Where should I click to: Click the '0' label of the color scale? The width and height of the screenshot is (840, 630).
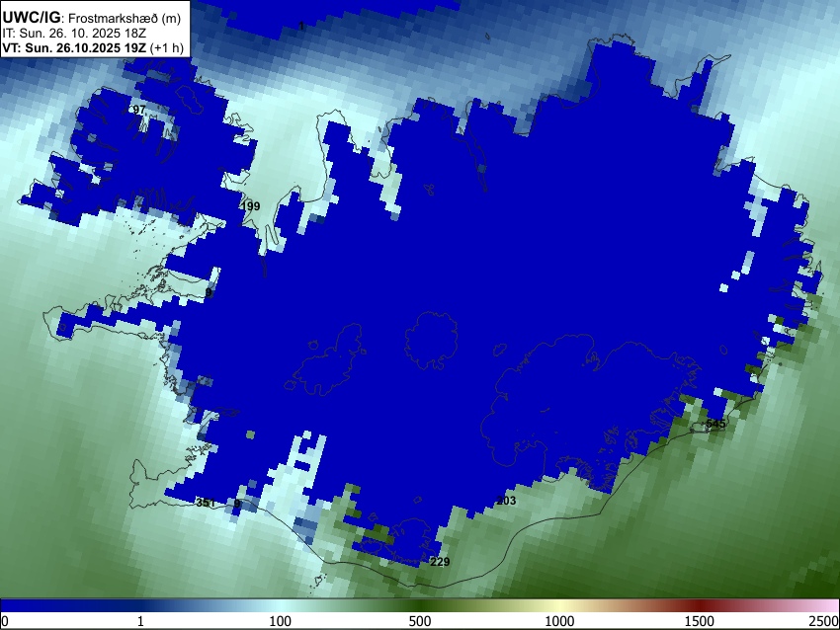click(x=5, y=621)
